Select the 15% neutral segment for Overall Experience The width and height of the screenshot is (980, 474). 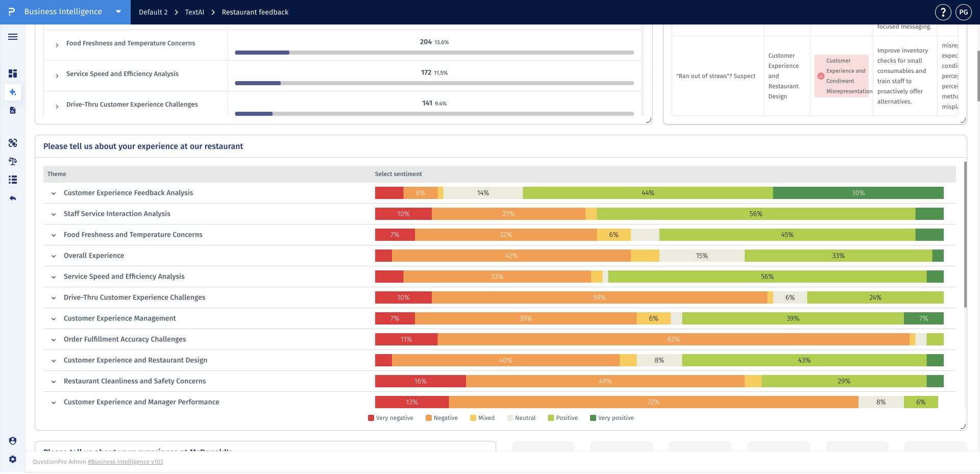(x=702, y=256)
